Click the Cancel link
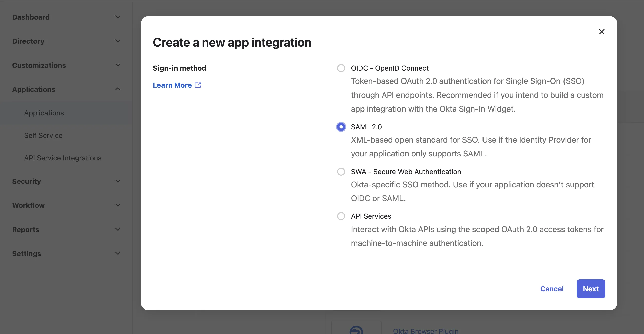Viewport: 644px width, 334px height. point(552,289)
